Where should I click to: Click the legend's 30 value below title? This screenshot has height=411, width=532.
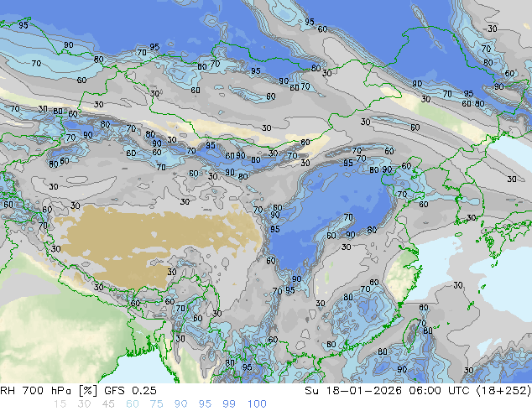(84, 404)
